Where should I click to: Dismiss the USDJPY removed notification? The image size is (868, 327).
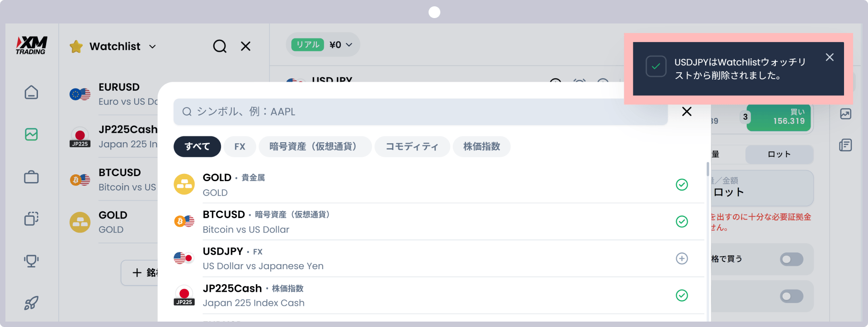(830, 57)
